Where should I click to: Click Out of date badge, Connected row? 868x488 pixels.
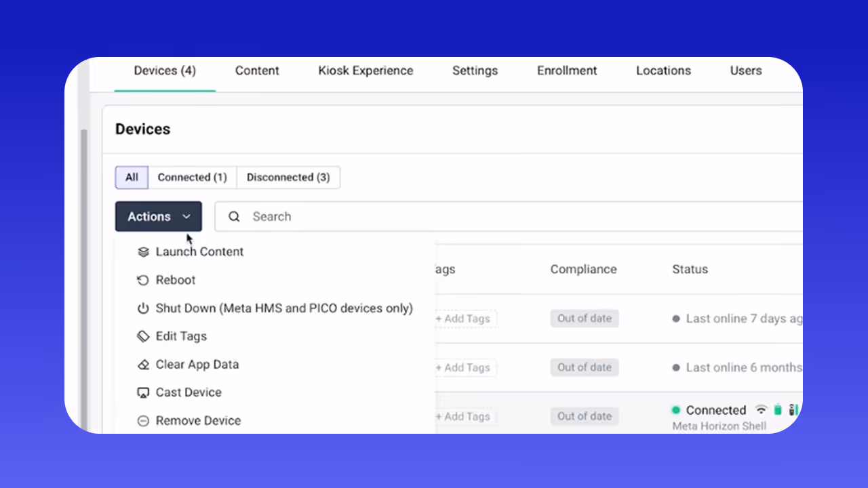(585, 416)
